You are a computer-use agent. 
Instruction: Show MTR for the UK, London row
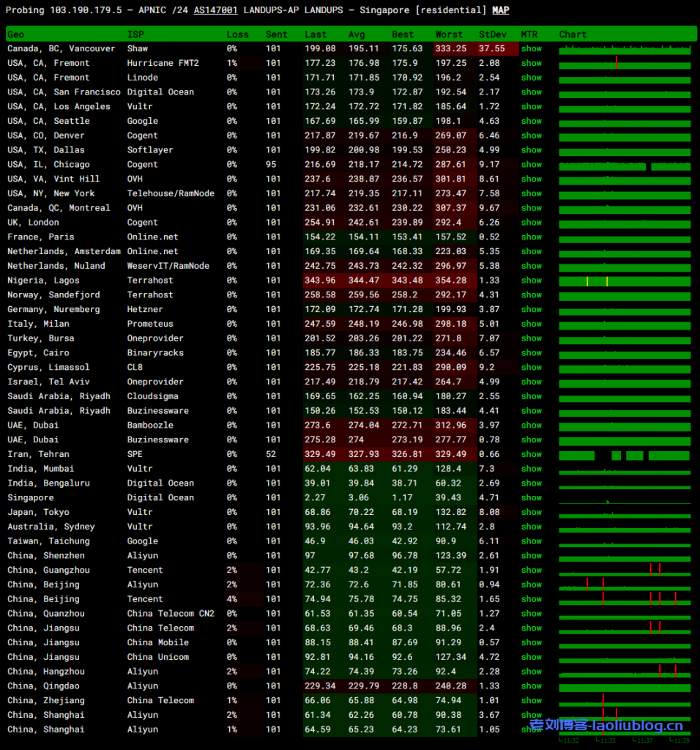[532, 223]
